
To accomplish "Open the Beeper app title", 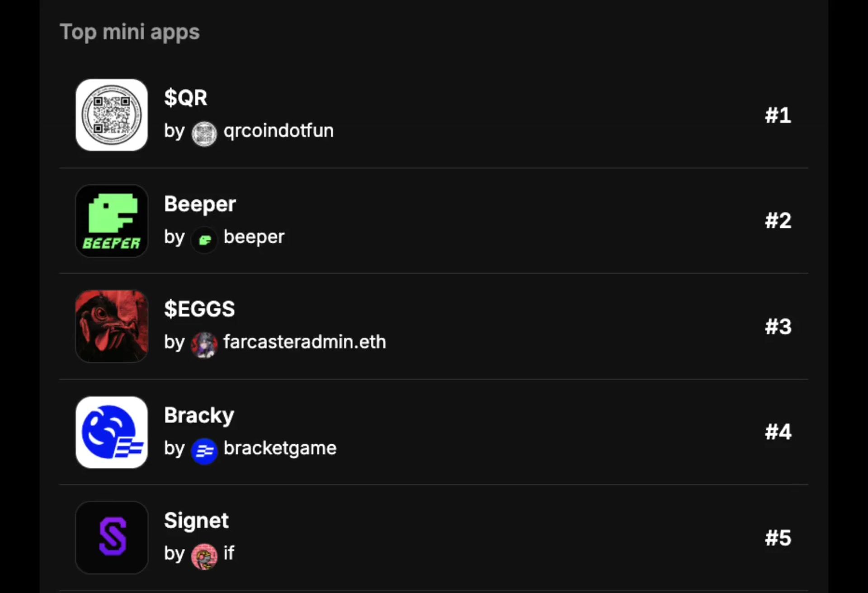I will click(200, 204).
